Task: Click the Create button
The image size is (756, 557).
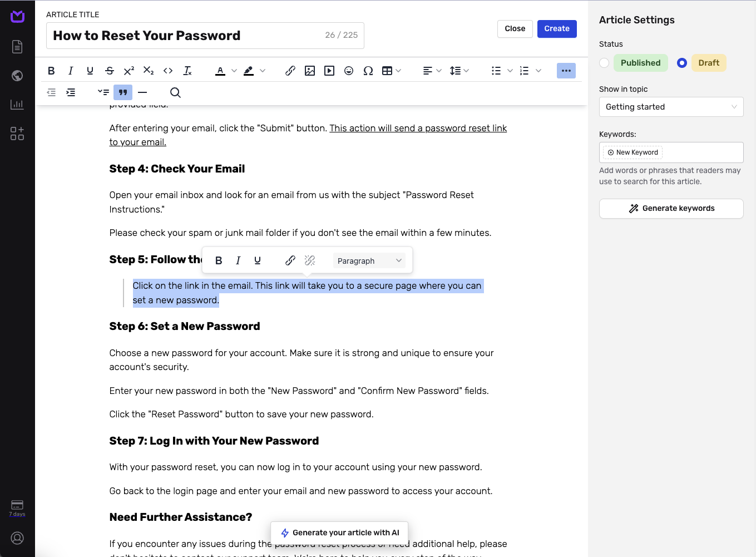Action: click(x=557, y=28)
